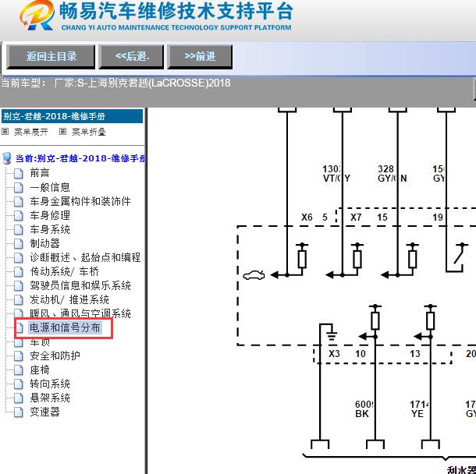Viewport: 476px width, 474px height.
Task: Open 诊断概述、起始点和编程 section
Action: click(x=85, y=257)
